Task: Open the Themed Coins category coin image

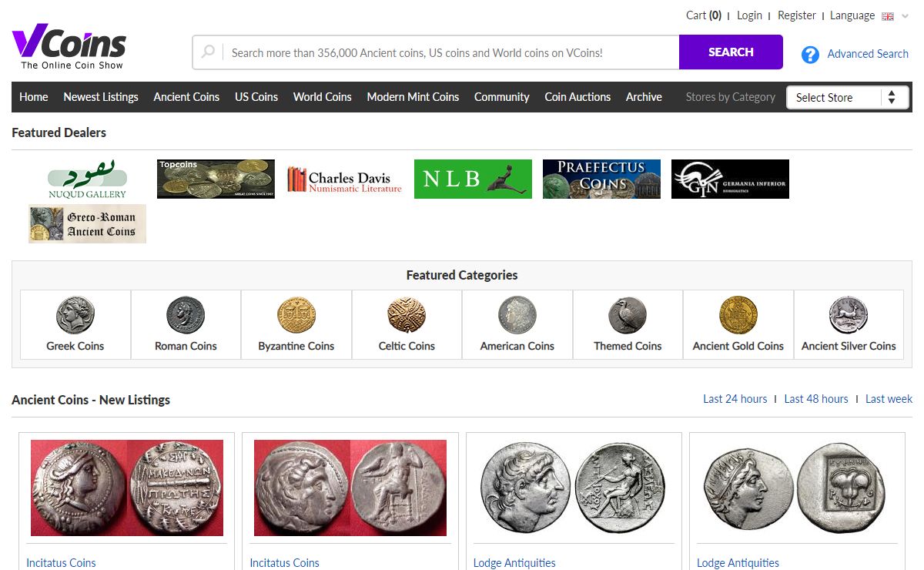Action: pos(628,315)
